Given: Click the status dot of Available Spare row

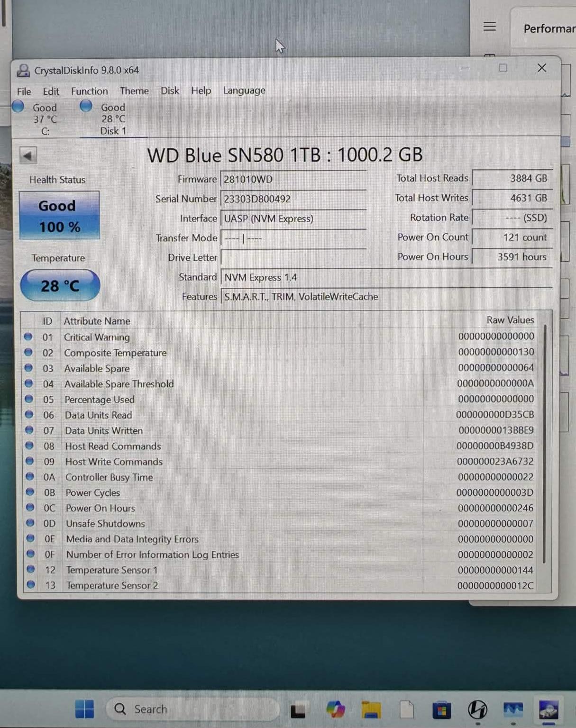Looking at the screenshot, I should [28, 368].
